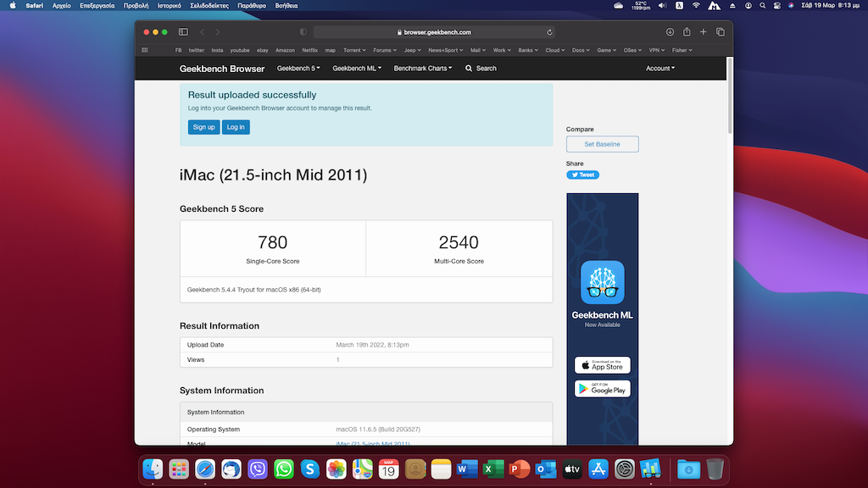Screen dimensions: 868x488
Task: Open Finder from the dock
Action: [153, 469]
